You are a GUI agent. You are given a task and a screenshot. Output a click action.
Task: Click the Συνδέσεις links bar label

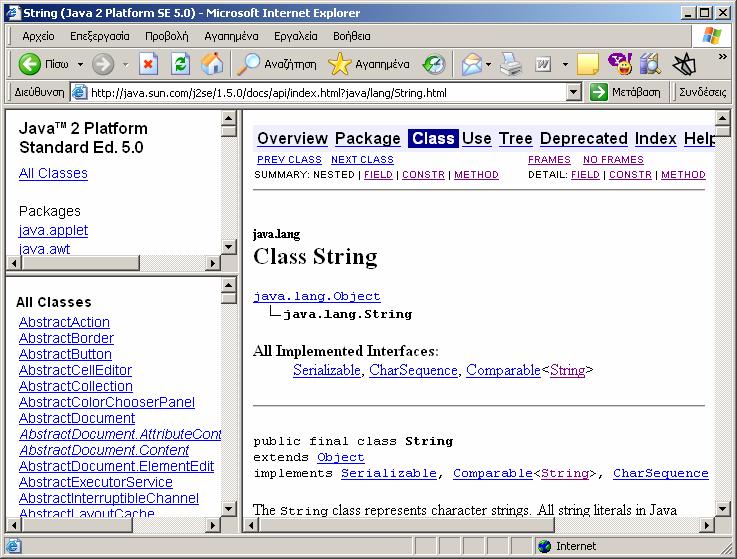point(702,92)
